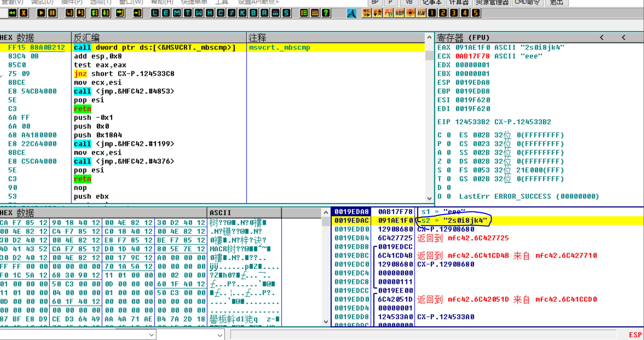
Task: Open the 插件(P) plugins menu
Action: pos(72,2)
